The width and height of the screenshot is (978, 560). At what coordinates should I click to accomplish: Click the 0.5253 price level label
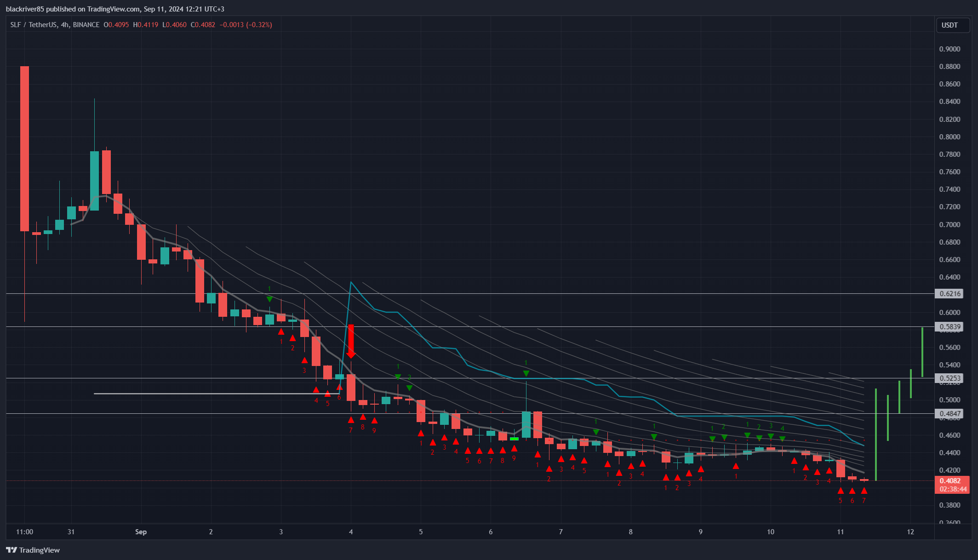pyautogui.click(x=949, y=378)
